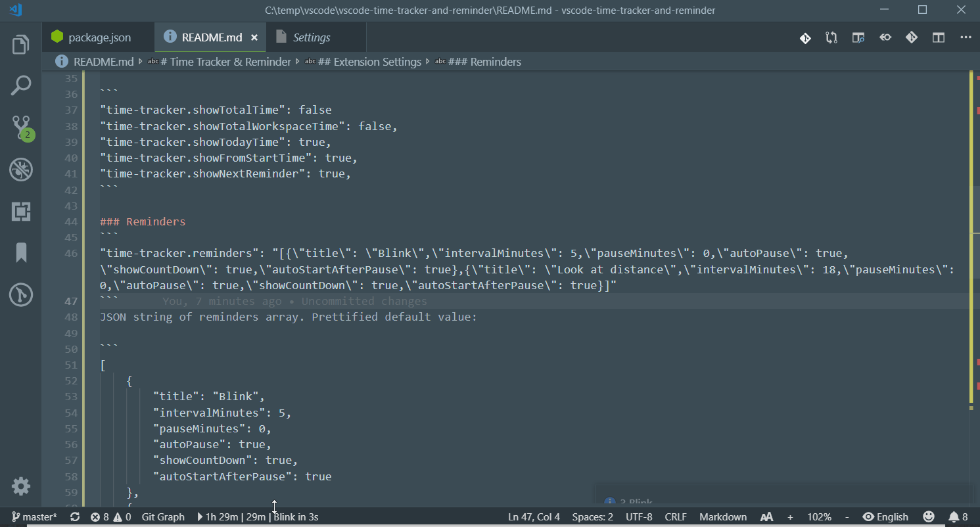
Task: Click '"intervalMinutes": 5,' on line 54
Action: (x=222, y=413)
